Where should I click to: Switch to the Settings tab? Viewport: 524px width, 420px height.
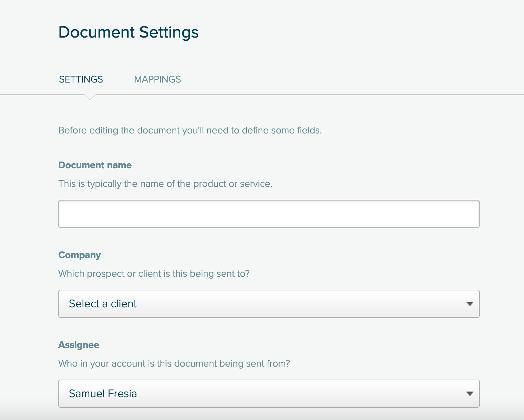click(81, 79)
